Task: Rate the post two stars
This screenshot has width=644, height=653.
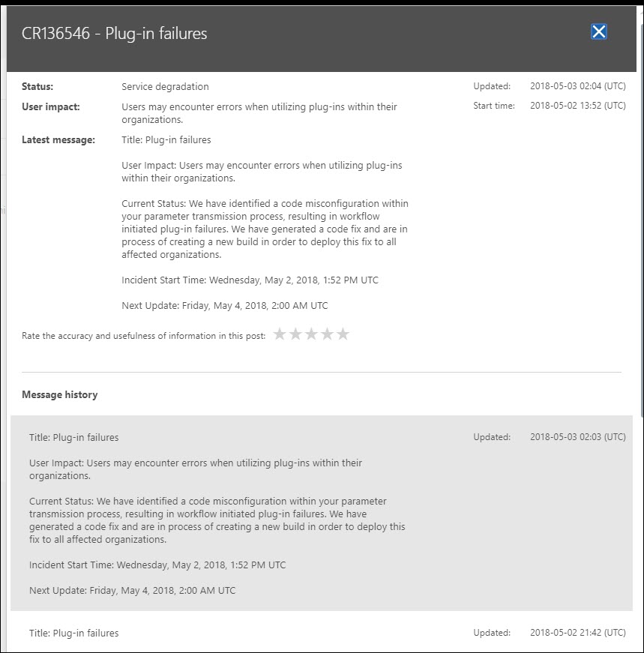Action: [x=295, y=334]
